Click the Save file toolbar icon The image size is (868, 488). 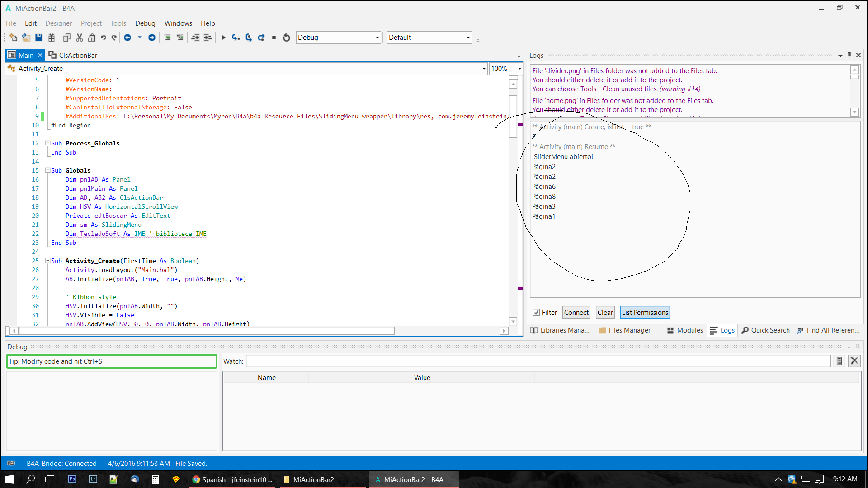point(39,38)
